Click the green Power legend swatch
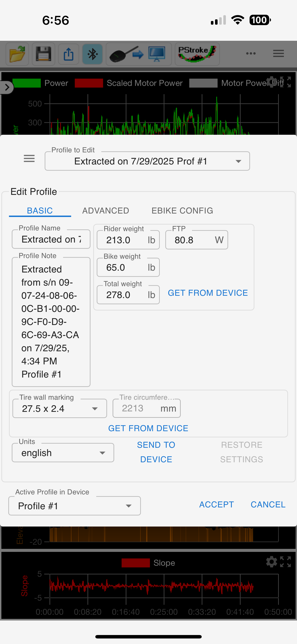 click(x=26, y=83)
